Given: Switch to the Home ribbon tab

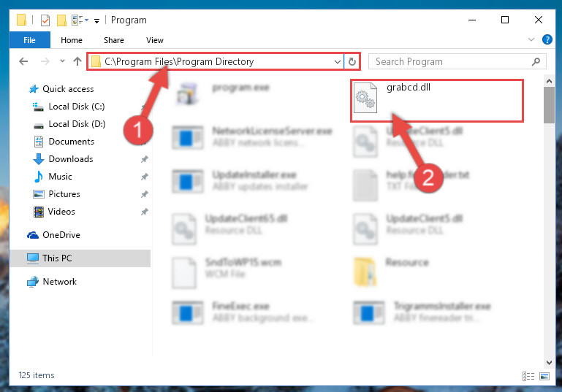Looking at the screenshot, I should pos(72,40).
